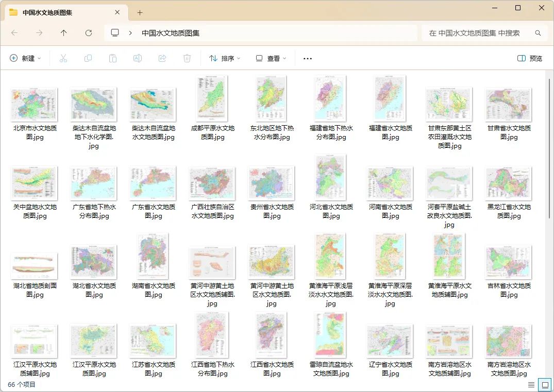The height and width of the screenshot is (392, 554).
Task: Open the 排序 sort dropdown
Action: point(225,58)
